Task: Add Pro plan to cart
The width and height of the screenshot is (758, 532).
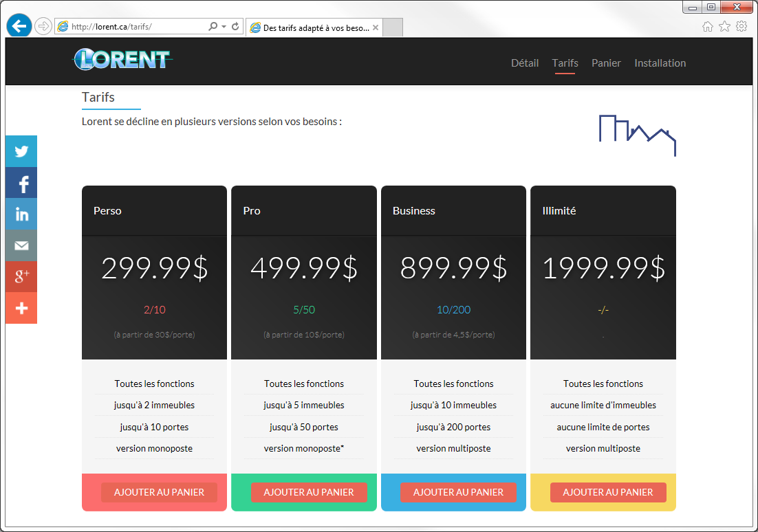Action: click(x=309, y=492)
